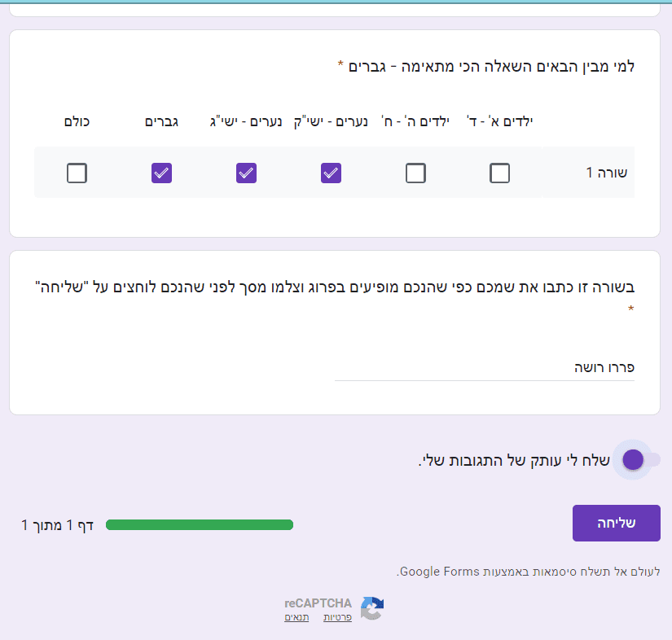This screenshot has height=640, width=672.
Task: Click the שורה 1 row label
Action: pyautogui.click(x=607, y=173)
